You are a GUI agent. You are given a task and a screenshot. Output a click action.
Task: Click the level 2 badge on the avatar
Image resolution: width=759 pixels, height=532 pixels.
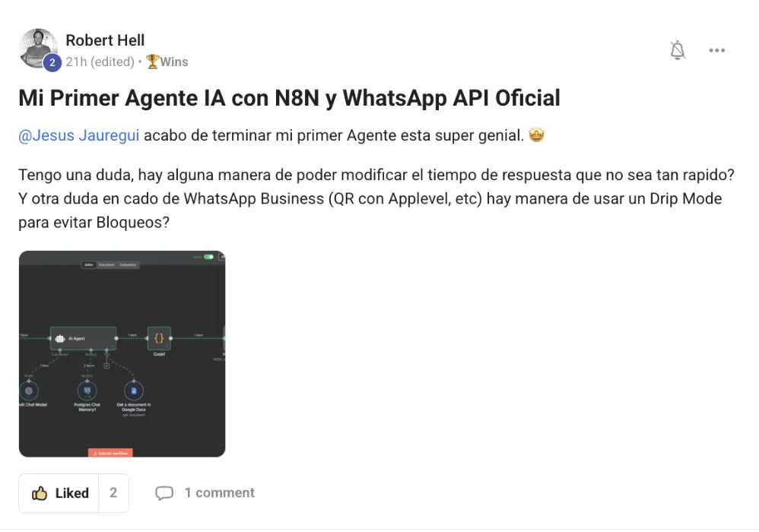click(x=52, y=62)
